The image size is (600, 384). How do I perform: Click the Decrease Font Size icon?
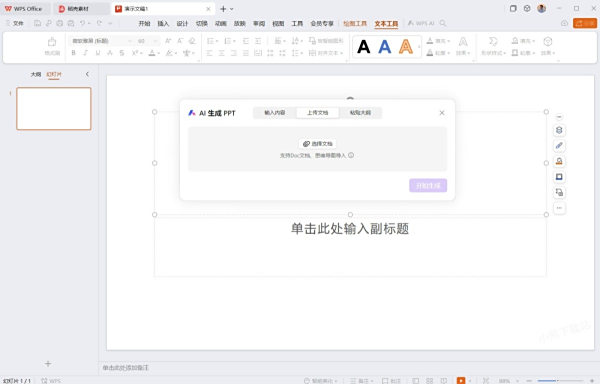coord(180,41)
